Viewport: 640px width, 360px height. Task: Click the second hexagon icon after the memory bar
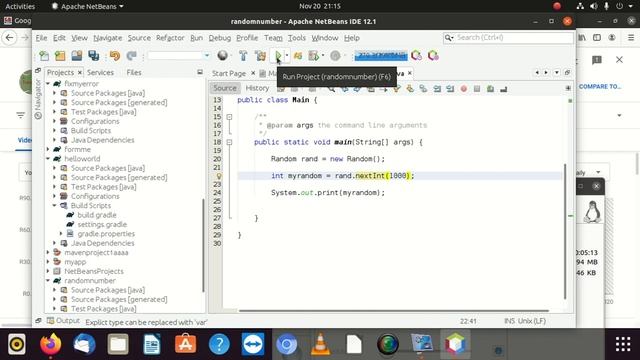(433, 56)
